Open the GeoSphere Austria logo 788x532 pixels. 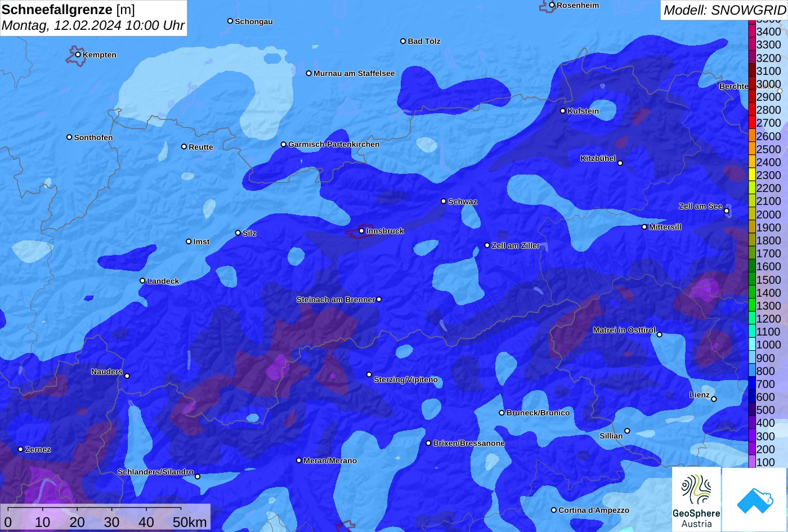696,499
